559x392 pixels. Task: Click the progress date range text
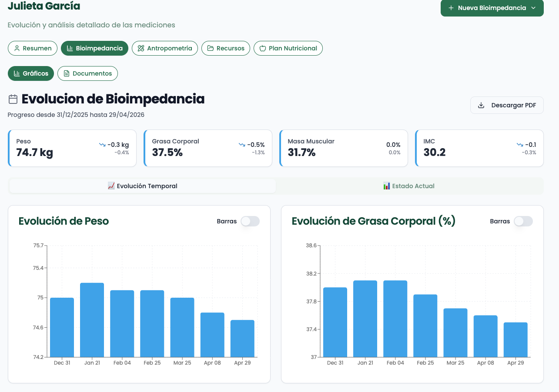tap(76, 115)
